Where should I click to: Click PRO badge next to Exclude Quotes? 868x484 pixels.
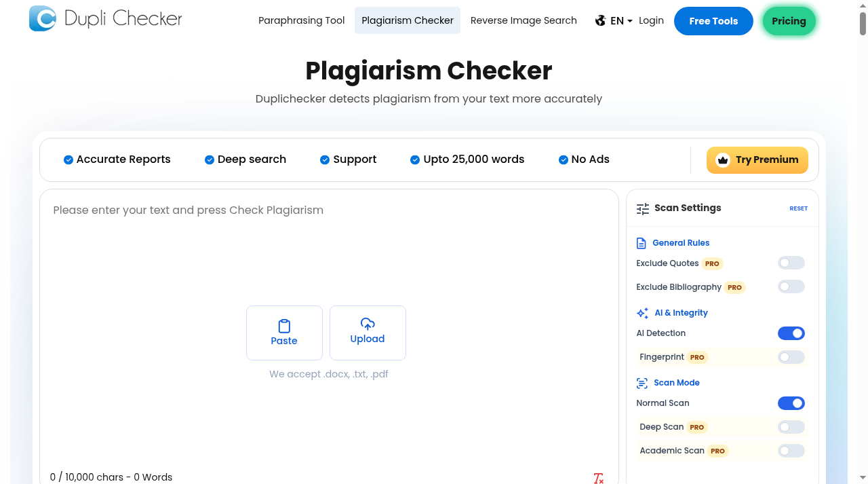712,263
